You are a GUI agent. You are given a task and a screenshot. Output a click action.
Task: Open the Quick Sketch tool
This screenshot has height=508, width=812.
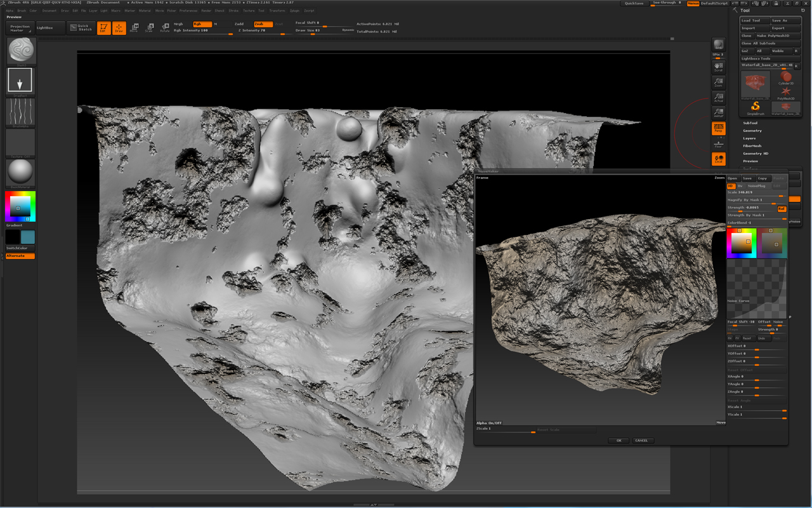coord(81,28)
